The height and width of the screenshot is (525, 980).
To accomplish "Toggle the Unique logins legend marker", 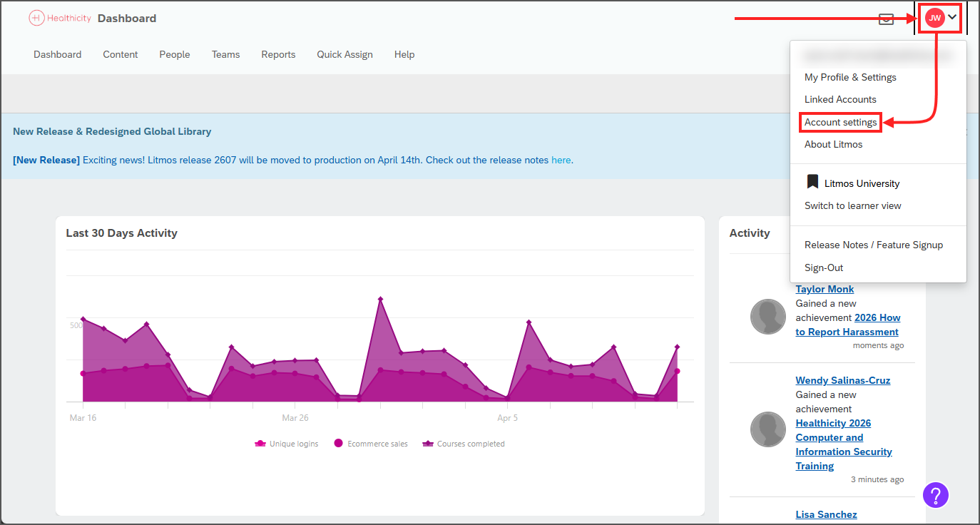I will point(260,443).
